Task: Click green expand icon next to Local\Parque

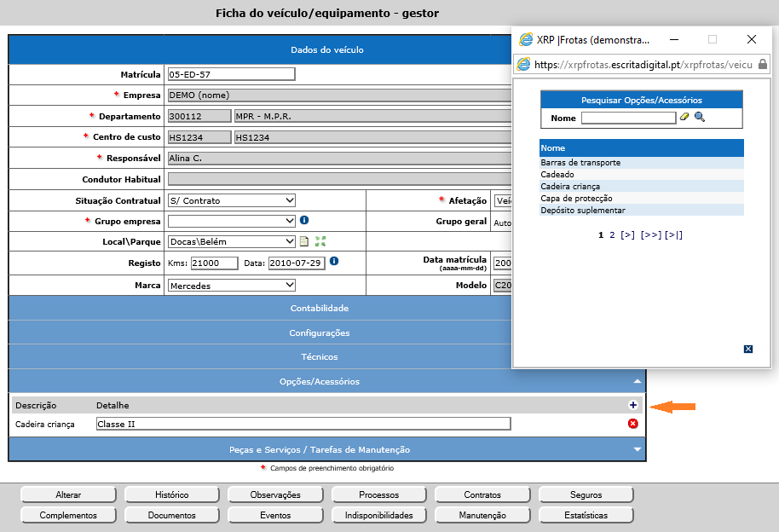Action: click(320, 241)
